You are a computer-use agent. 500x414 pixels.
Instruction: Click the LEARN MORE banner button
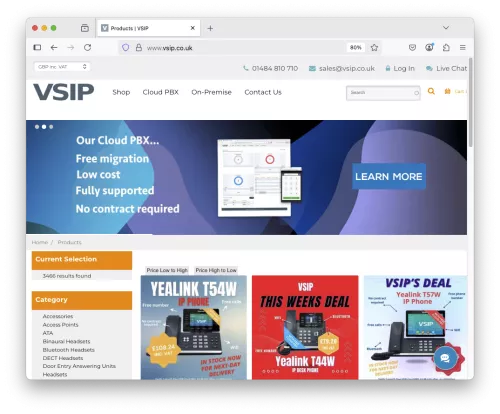[x=389, y=176]
